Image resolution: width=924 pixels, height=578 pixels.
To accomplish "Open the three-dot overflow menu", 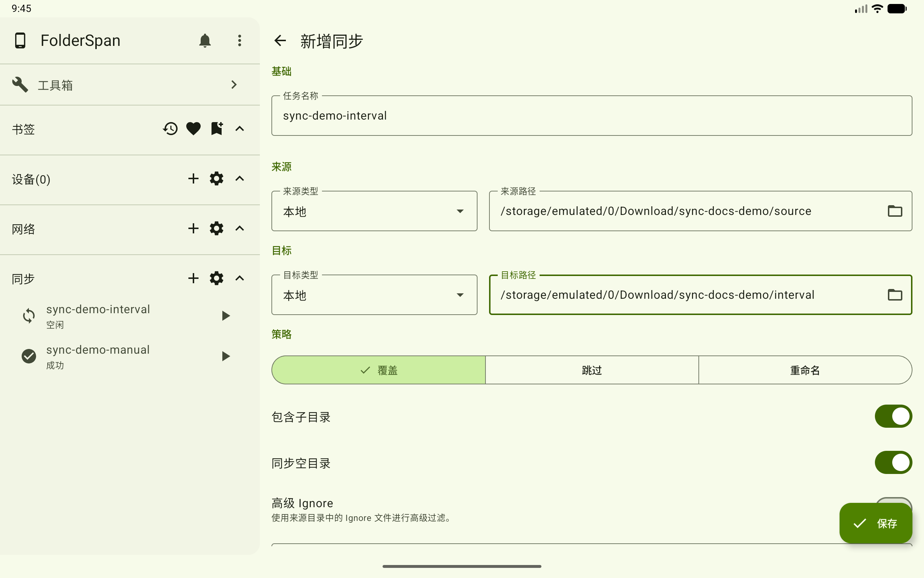I will click(239, 40).
